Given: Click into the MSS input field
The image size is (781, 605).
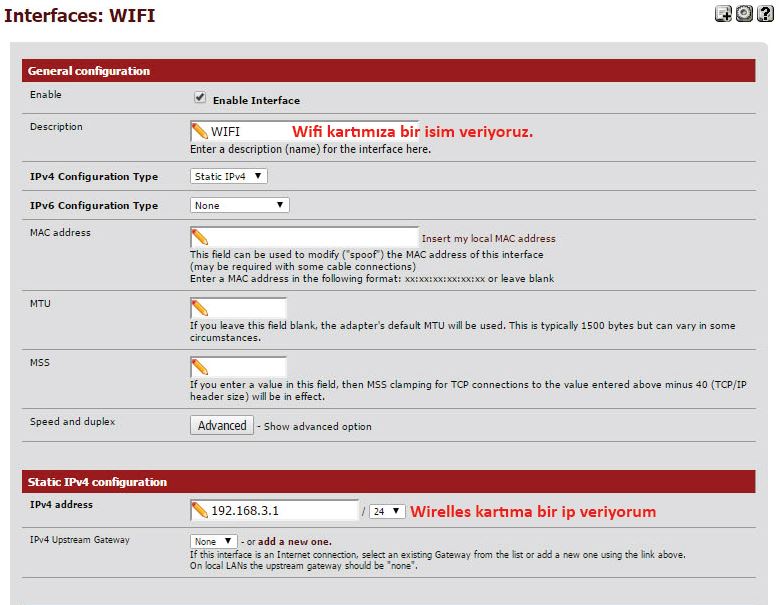Looking at the screenshot, I should [246, 367].
